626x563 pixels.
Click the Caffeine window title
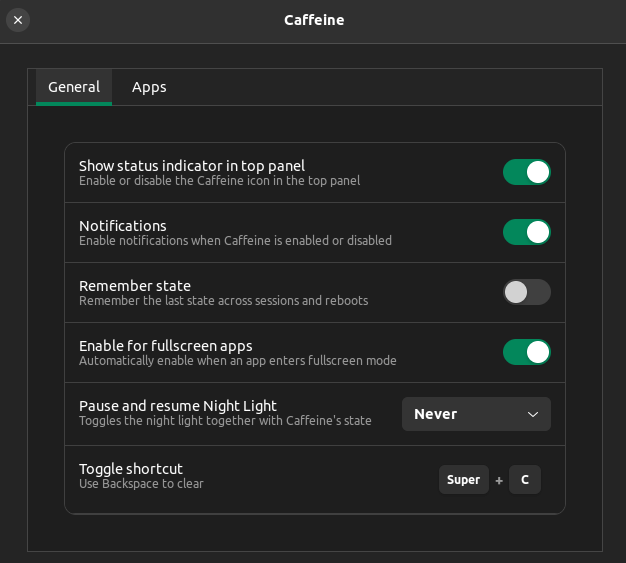314,20
